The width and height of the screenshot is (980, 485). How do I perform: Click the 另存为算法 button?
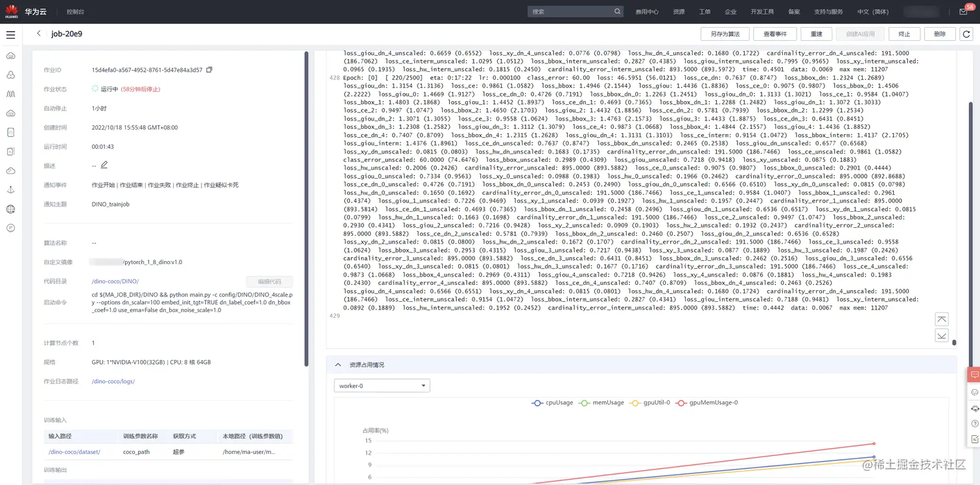(x=725, y=34)
